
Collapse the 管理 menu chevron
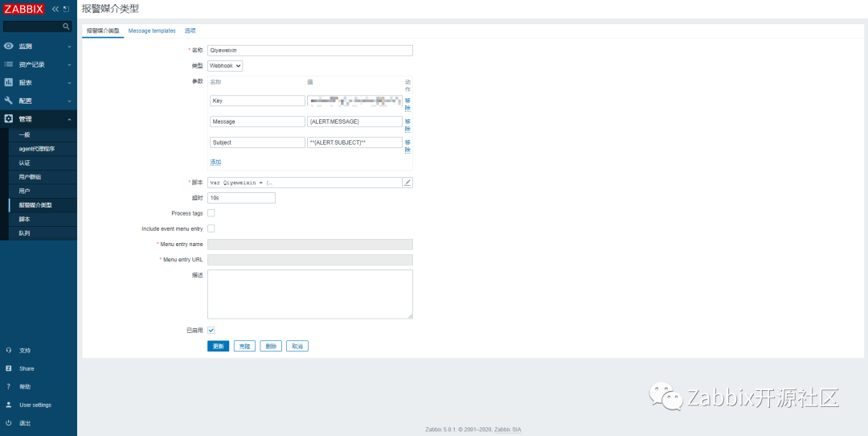point(69,119)
